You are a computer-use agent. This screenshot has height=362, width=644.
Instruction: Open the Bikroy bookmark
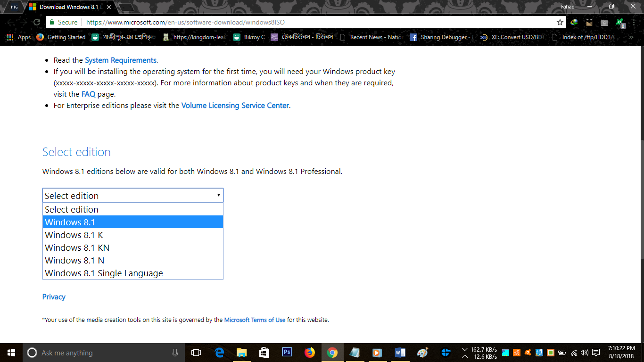tap(249, 37)
